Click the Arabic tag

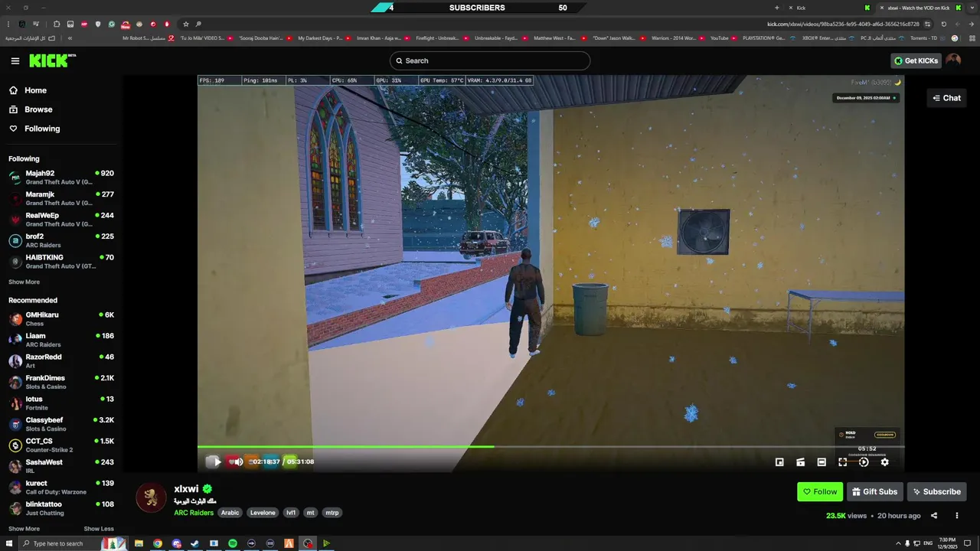click(230, 513)
